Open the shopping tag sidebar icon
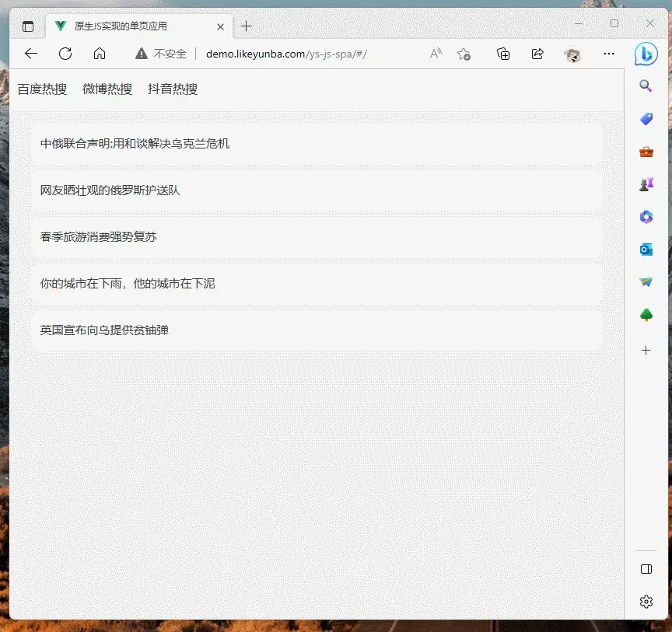The width and height of the screenshot is (672, 632). click(646, 119)
